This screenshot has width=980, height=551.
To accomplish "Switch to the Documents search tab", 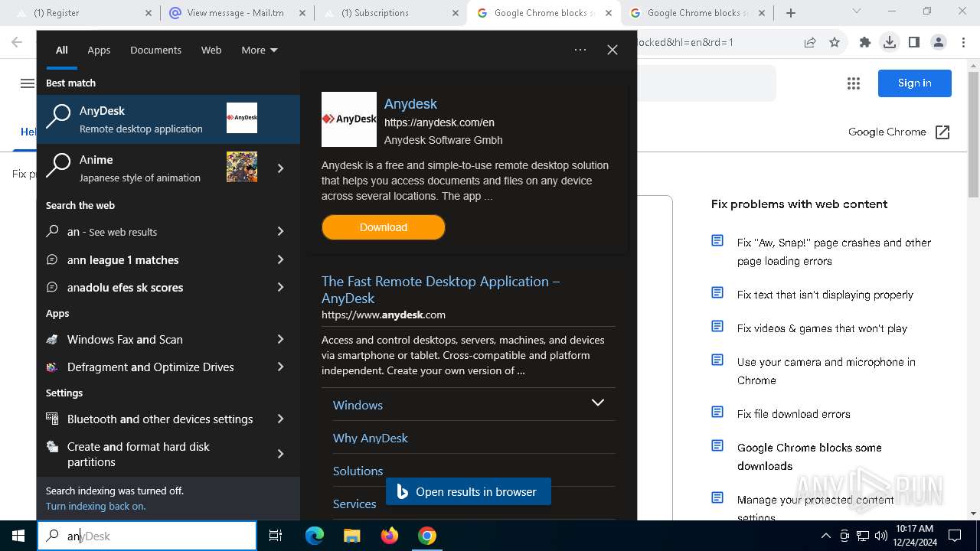I will [x=155, y=50].
